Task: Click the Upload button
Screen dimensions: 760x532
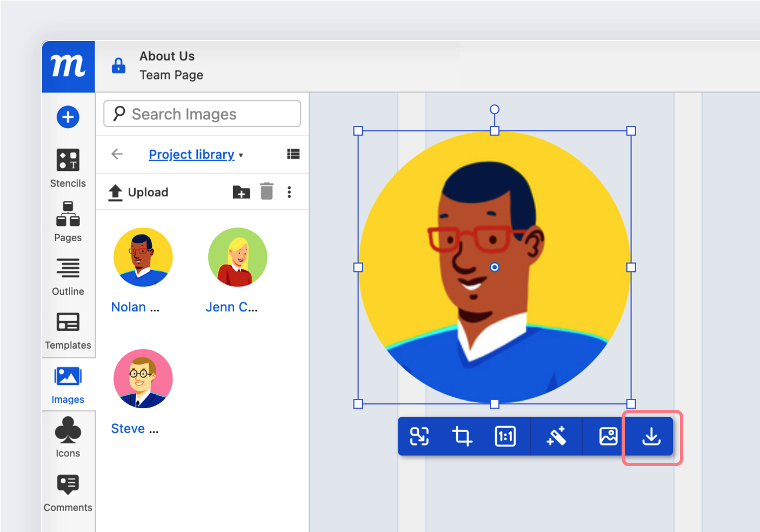Action: [x=138, y=192]
